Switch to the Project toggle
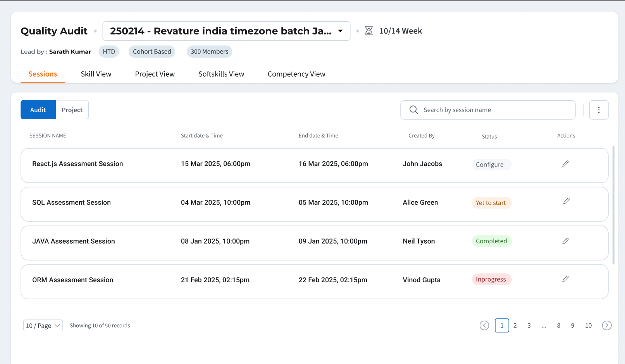This screenshot has height=364, width=625. (x=72, y=110)
